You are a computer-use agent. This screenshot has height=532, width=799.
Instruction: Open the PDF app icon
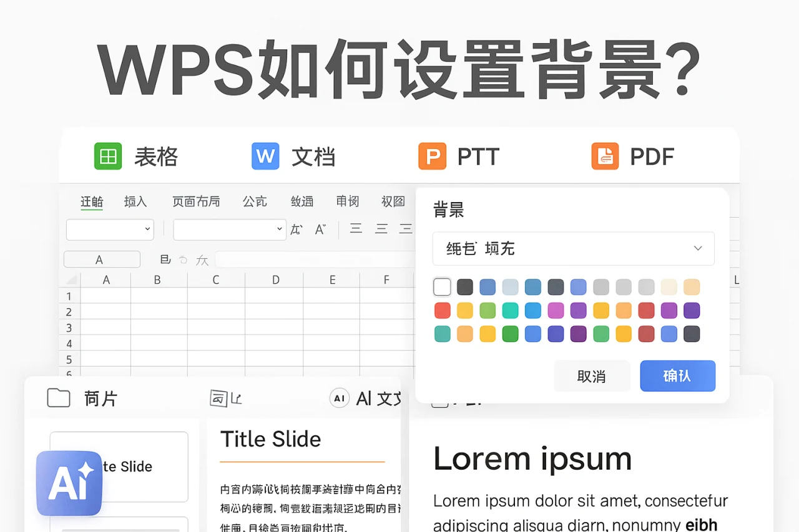click(604, 157)
